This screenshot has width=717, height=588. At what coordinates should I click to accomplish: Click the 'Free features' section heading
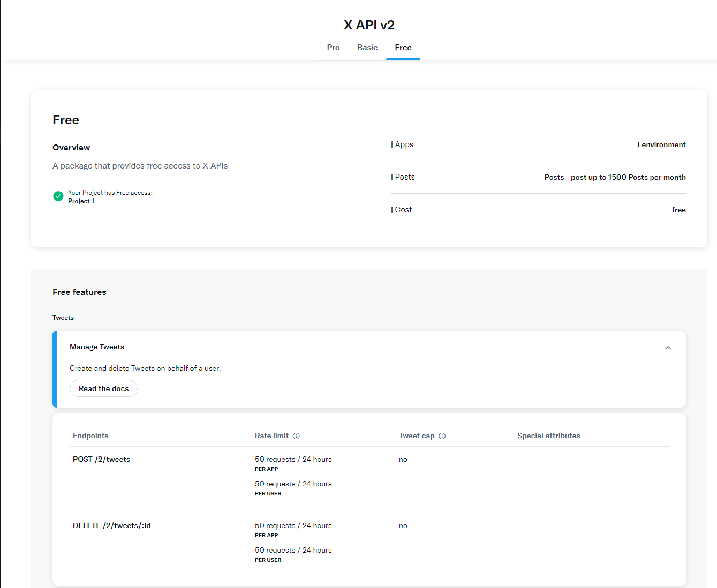pos(79,292)
